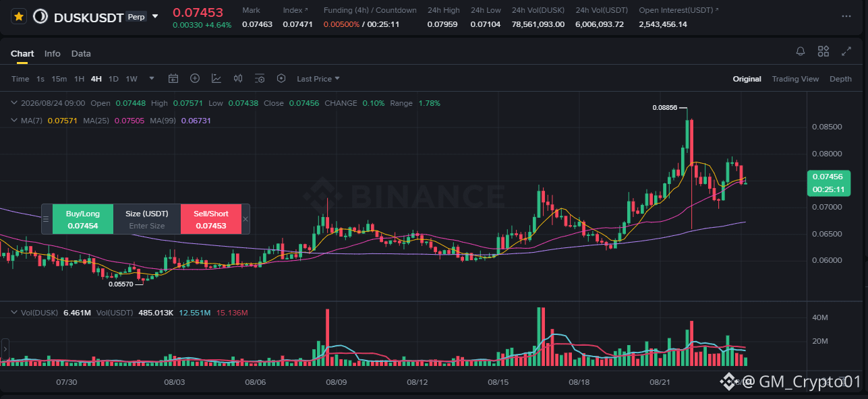Open the DUSKUSDT Perp pair dropdown arrow

click(156, 16)
